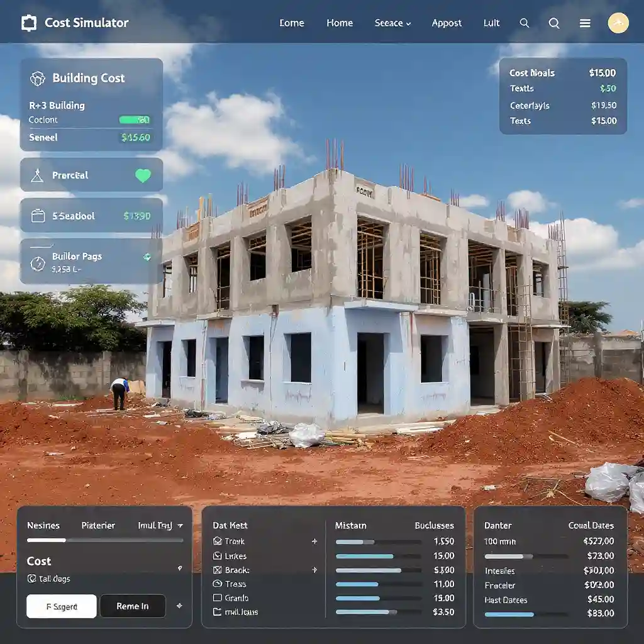This screenshot has width=644, height=644.
Task: Open the hamburger menu in the navbar
Action: pos(585,23)
